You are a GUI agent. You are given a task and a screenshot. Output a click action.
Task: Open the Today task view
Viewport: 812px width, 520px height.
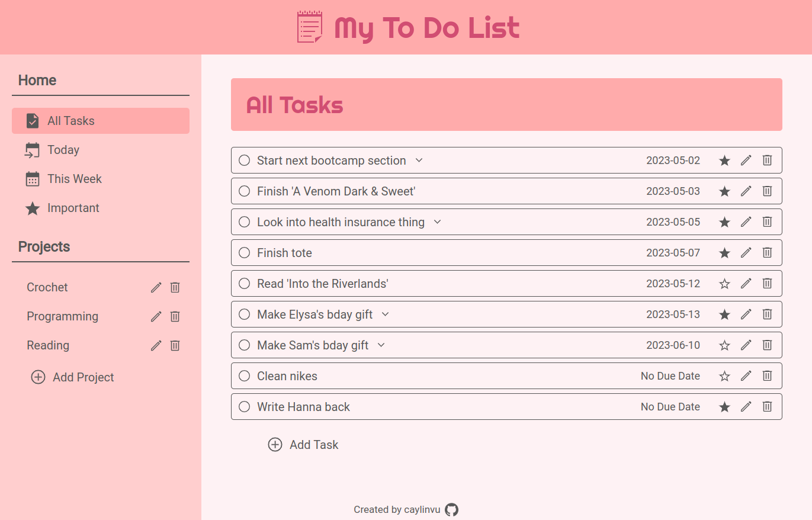[63, 150]
